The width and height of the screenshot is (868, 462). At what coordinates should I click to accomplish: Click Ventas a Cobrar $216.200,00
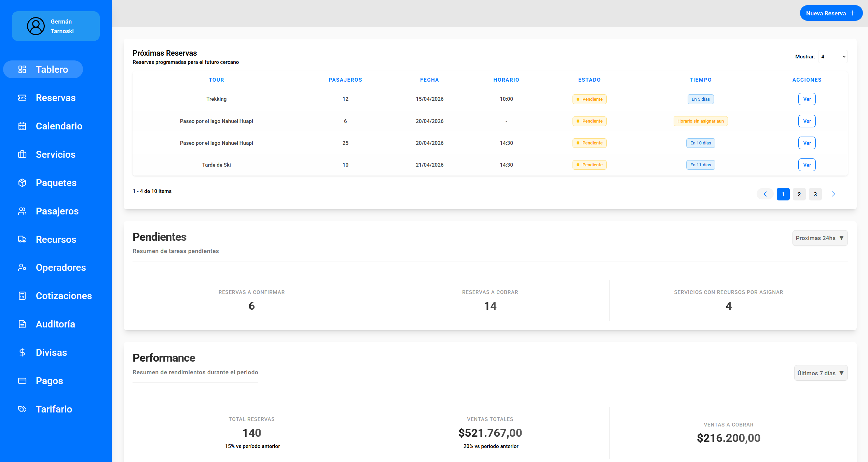[729, 438]
